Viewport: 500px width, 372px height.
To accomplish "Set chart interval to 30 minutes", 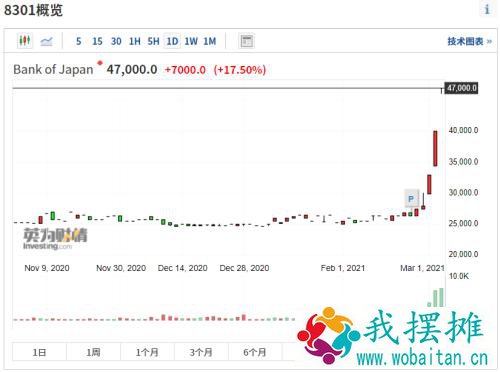I will [x=116, y=41].
